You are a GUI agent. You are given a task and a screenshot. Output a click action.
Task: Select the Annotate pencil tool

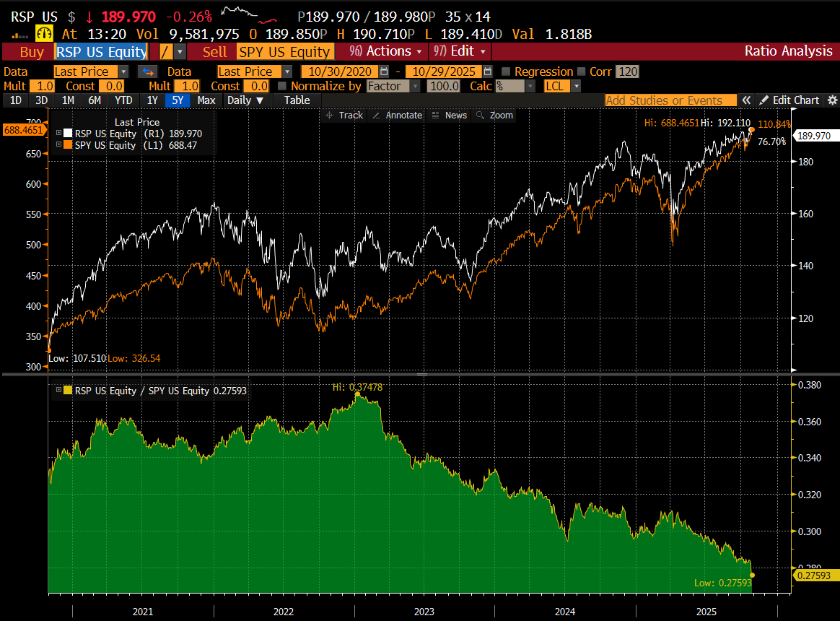376,116
